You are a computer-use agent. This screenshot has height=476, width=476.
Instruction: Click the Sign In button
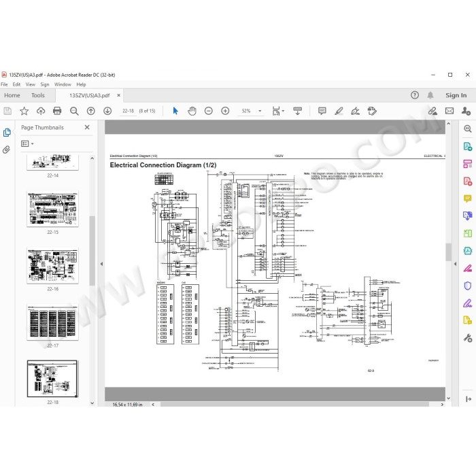coord(456,95)
